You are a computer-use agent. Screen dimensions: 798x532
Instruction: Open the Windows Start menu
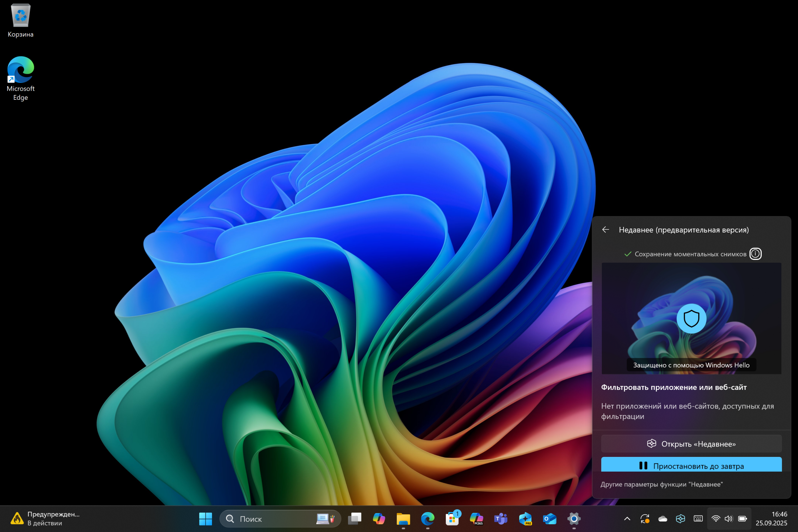pyautogui.click(x=205, y=518)
